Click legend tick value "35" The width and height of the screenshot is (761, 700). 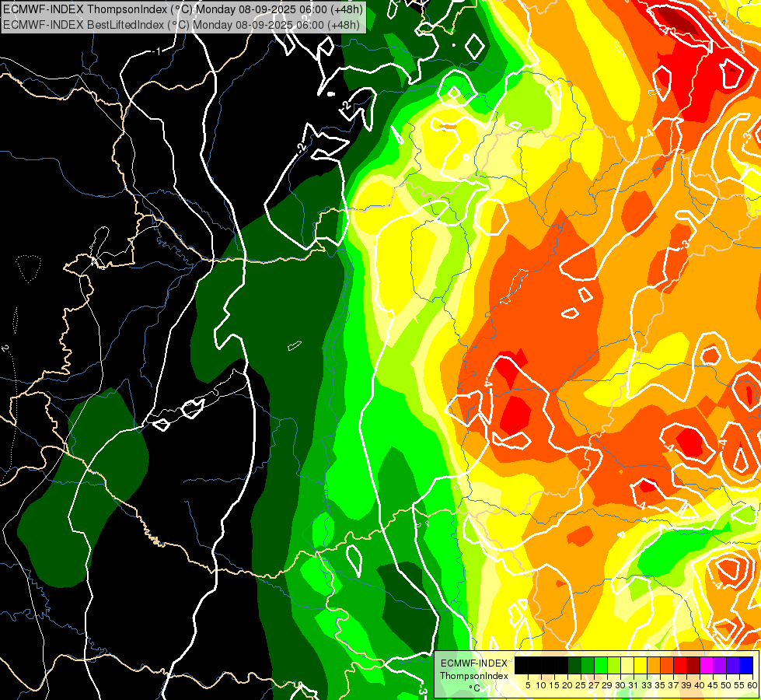(660, 685)
